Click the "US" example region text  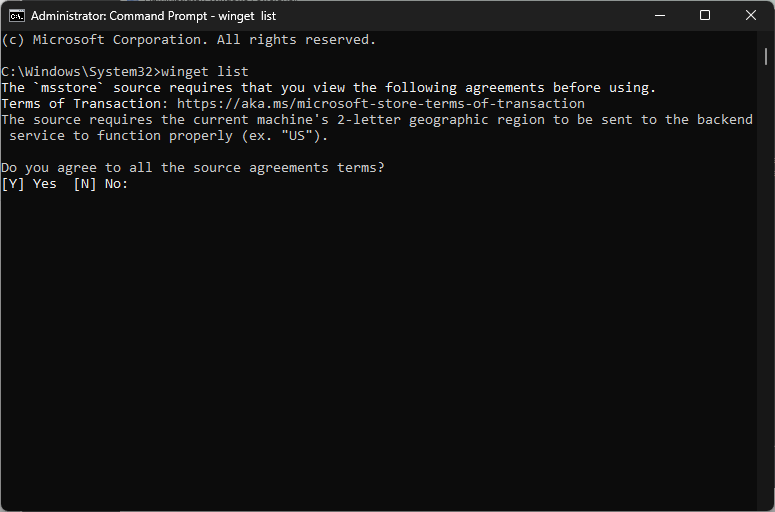coord(297,136)
